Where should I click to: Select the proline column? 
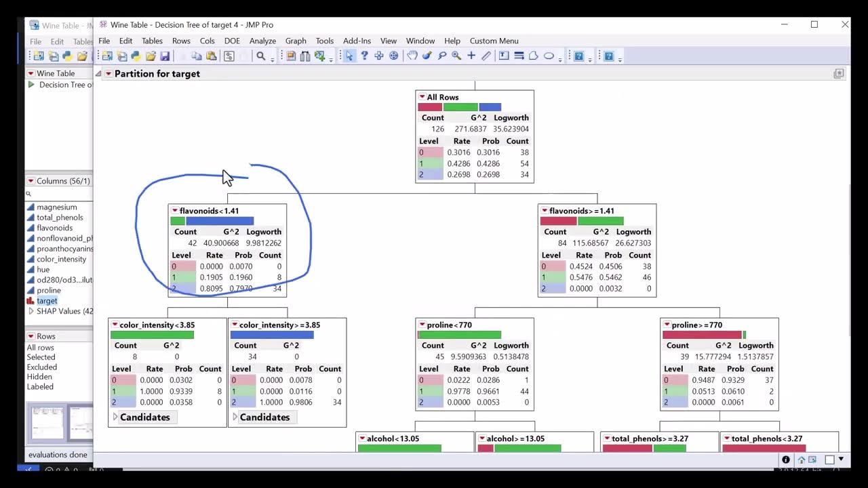click(49, 290)
